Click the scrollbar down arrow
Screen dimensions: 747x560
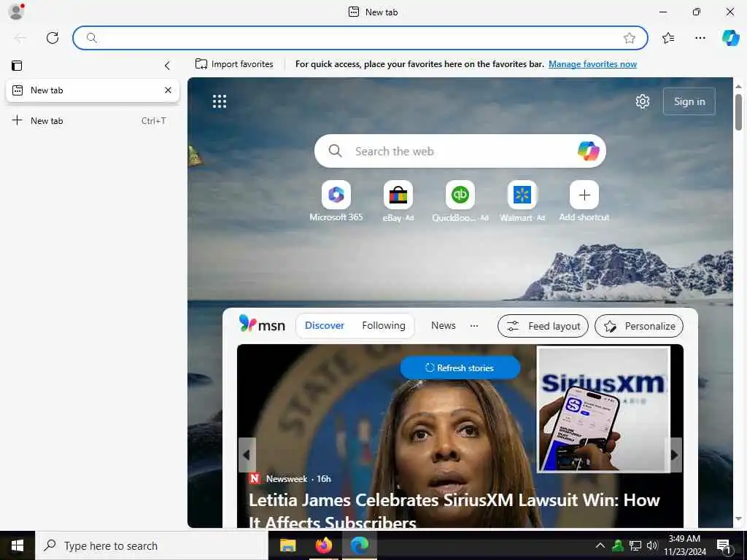pyautogui.click(x=738, y=519)
